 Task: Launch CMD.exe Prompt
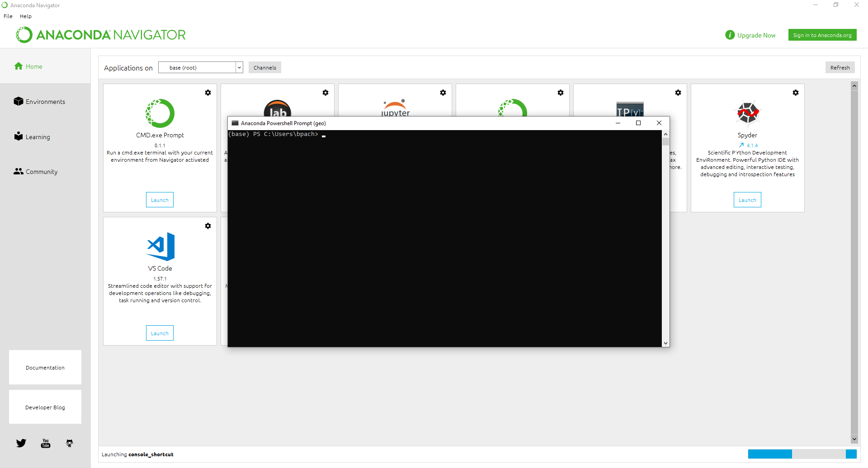click(160, 200)
